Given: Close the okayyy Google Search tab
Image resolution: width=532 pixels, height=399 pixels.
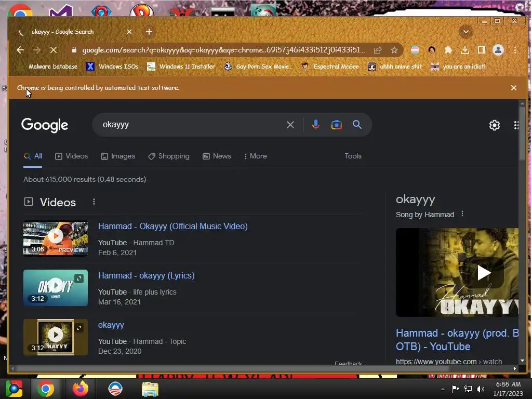Looking at the screenshot, I should click(129, 32).
